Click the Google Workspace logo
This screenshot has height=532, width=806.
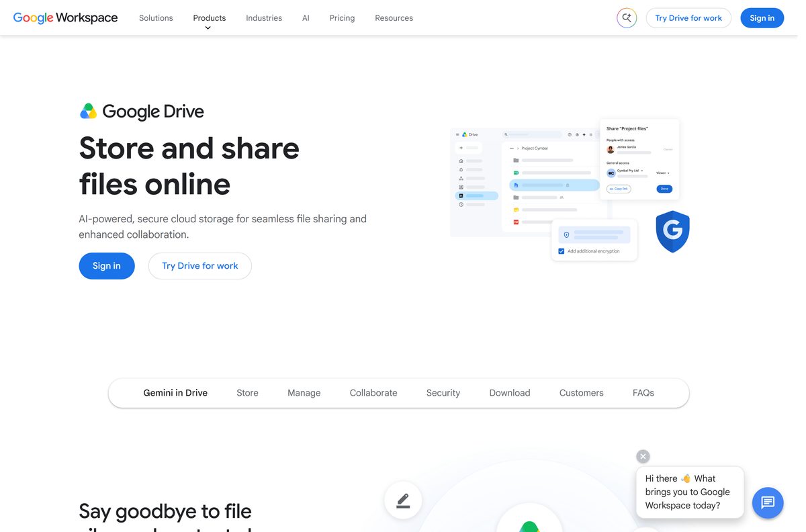coord(65,18)
